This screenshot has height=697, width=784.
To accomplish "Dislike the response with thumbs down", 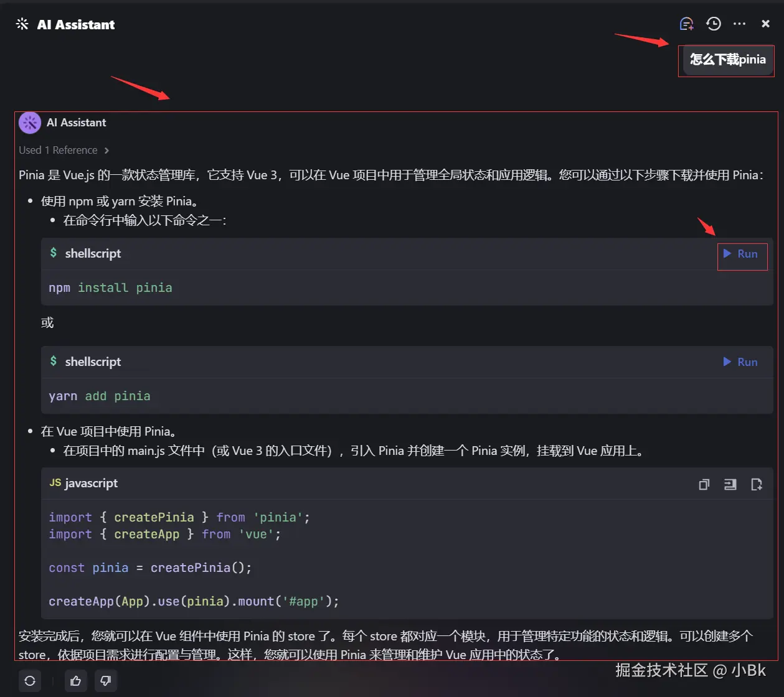I will click(x=106, y=681).
